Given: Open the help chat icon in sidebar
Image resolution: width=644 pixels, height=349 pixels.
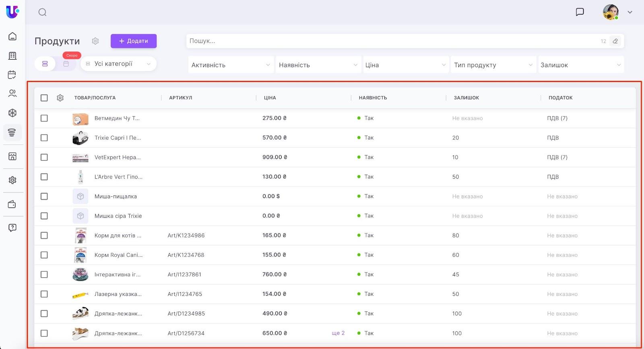Looking at the screenshot, I should pos(12,228).
